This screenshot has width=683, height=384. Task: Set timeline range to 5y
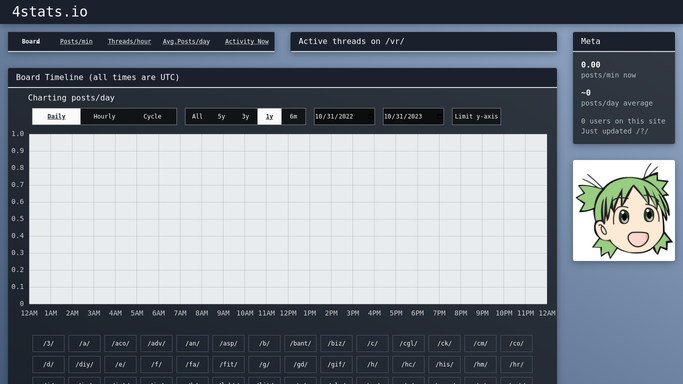tap(221, 116)
